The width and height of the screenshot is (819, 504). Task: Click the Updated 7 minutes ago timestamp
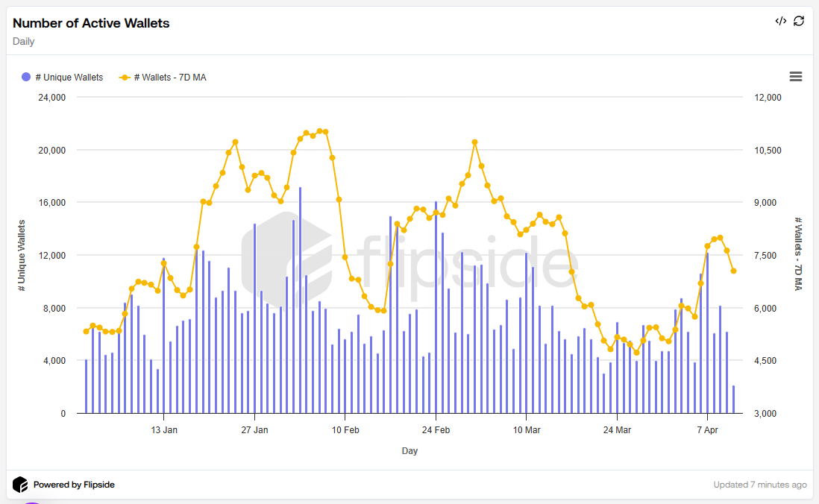coord(759,485)
